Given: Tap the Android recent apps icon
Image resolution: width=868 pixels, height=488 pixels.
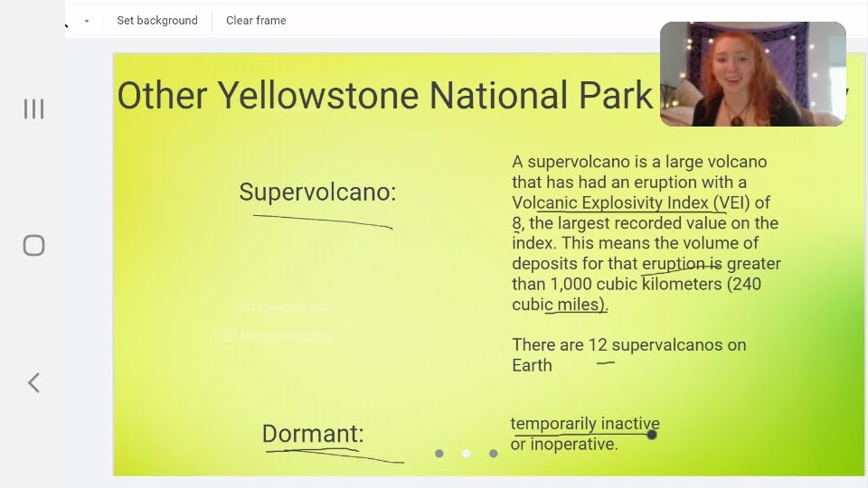Looking at the screenshot, I should pos(33,109).
